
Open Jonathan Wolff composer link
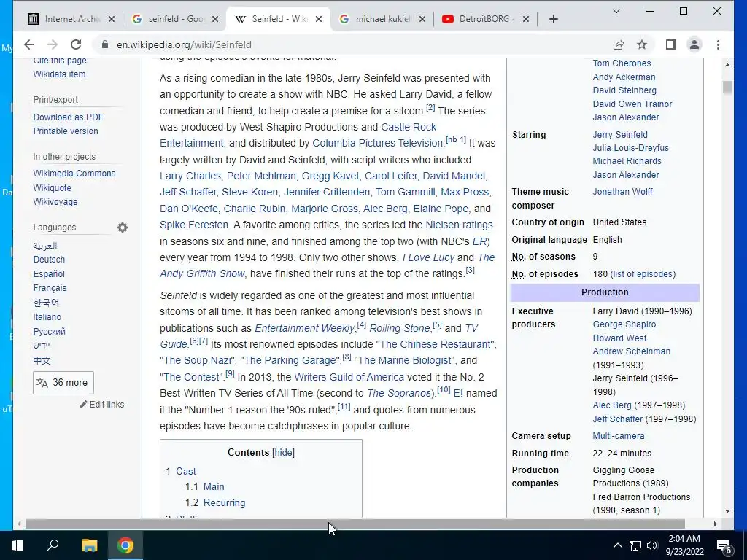click(623, 192)
